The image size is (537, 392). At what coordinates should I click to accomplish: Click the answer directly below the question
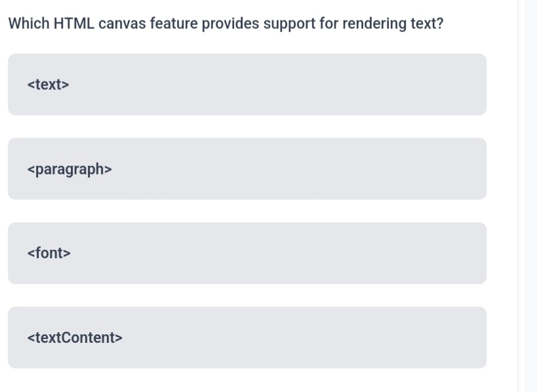247,84
